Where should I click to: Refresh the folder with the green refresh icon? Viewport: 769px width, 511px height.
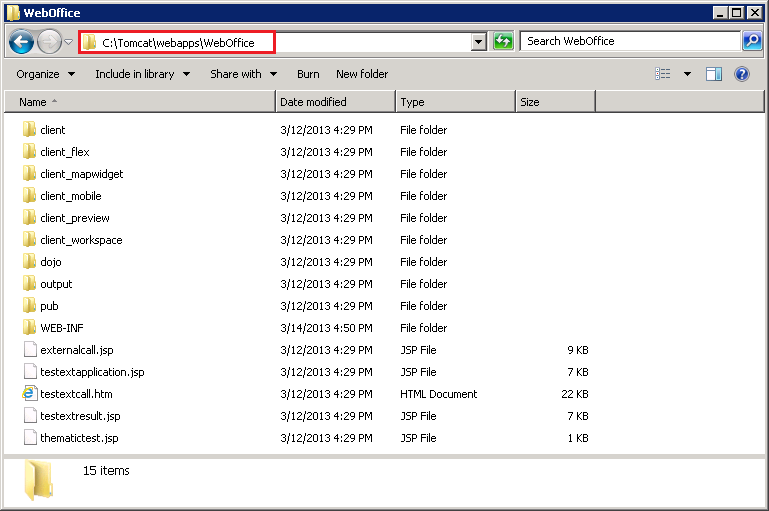(503, 41)
